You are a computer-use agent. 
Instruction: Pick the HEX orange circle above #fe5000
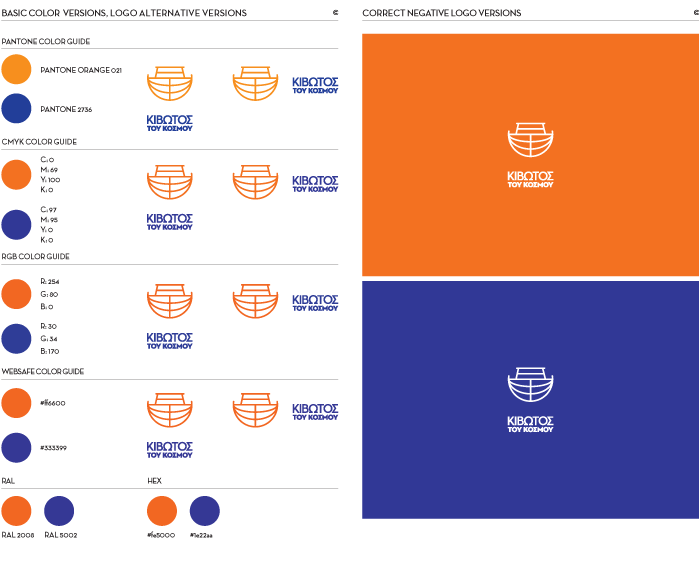coord(162,511)
